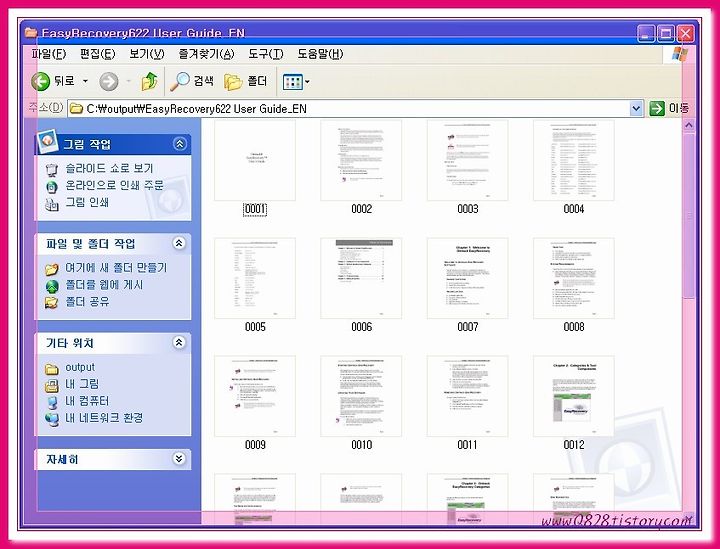720x549 pixels.
Task: Click the 폴더 공유 link
Action: click(x=87, y=302)
